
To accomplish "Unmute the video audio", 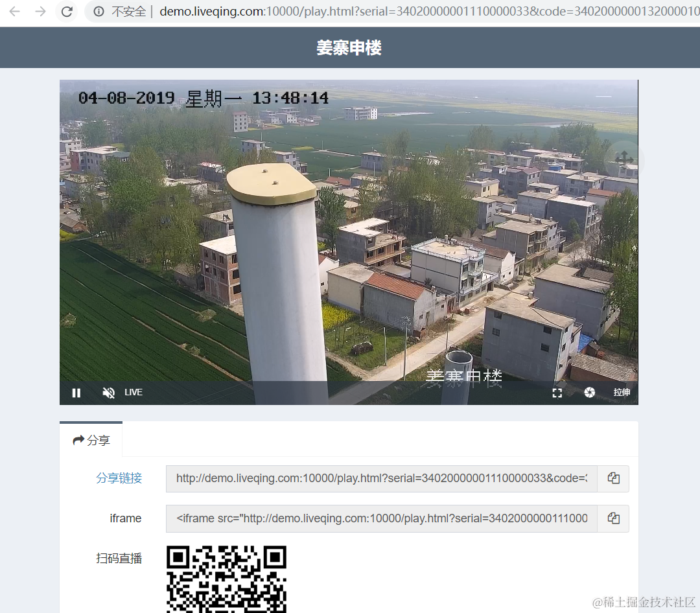I will (x=108, y=393).
